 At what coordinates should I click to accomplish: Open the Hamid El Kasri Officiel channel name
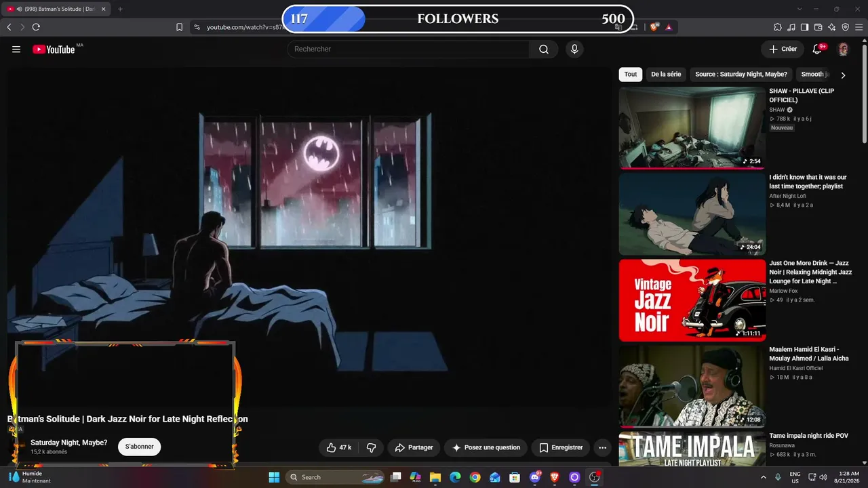tap(796, 368)
